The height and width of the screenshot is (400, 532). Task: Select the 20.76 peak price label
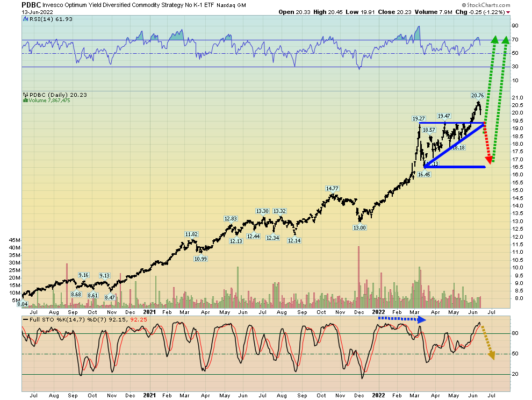pos(478,96)
